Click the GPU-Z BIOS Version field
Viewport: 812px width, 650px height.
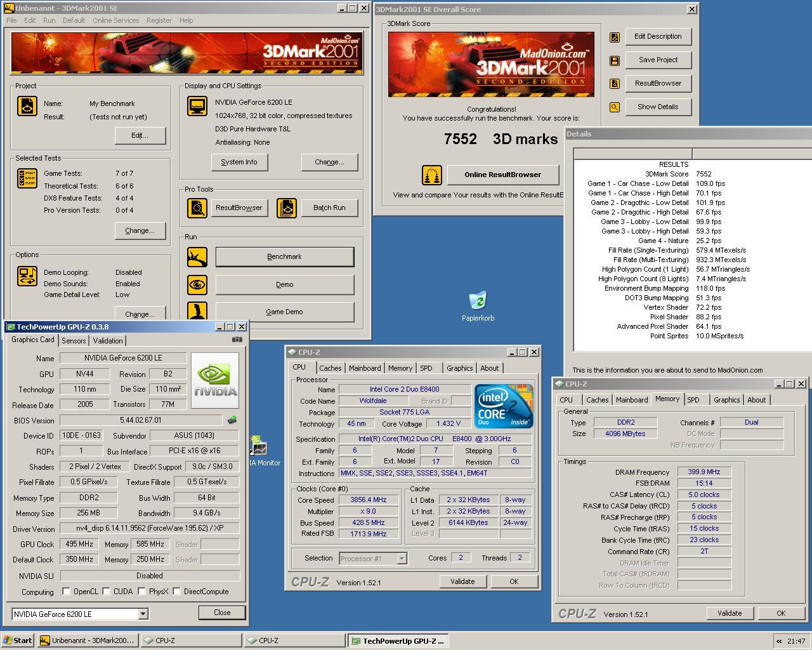[141, 420]
